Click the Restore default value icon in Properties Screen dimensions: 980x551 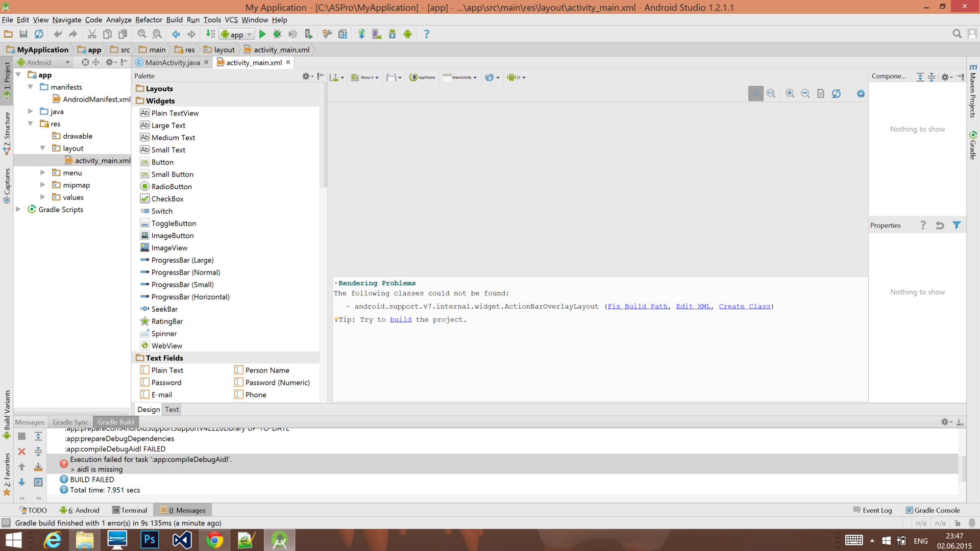940,225
